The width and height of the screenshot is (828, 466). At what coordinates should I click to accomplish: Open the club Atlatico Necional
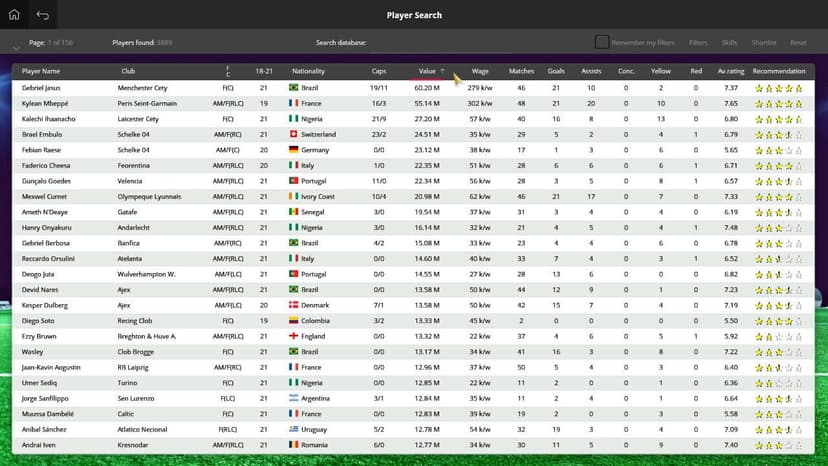click(143, 430)
